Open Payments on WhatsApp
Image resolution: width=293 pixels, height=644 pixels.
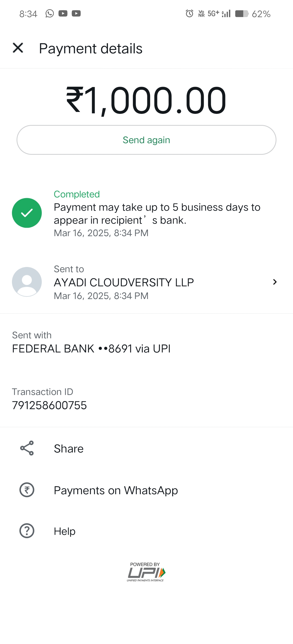coord(116,490)
